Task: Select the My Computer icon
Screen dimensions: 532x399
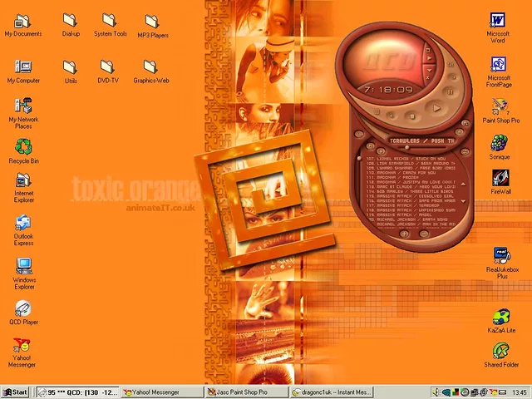Action: point(23,71)
